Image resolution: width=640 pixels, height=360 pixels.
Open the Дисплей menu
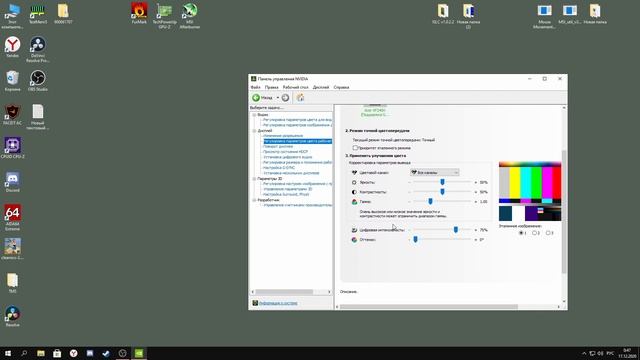(x=321, y=87)
